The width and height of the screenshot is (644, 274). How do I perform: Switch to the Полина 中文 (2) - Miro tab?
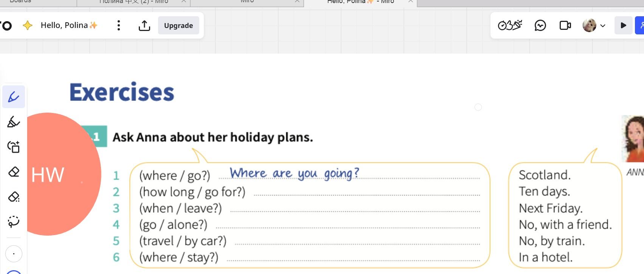[x=133, y=2]
